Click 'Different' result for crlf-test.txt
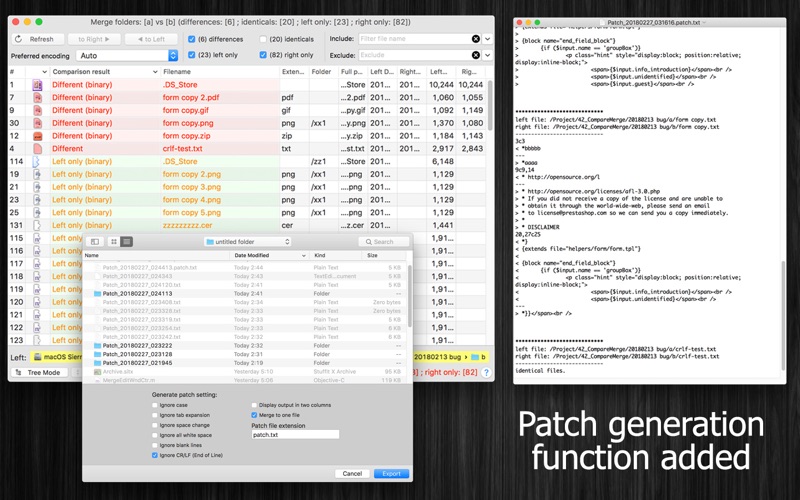The width and height of the screenshot is (800, 500). (x=67, y=148)
